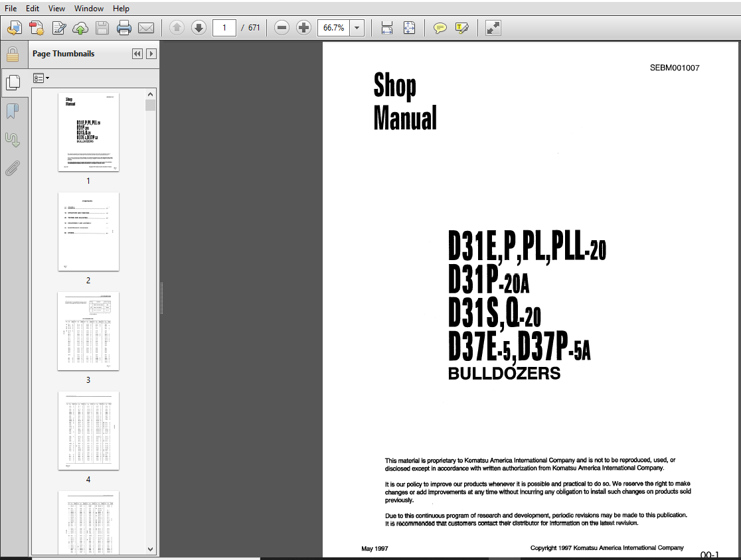Zoom in with plus button
The width and height of the screenshot is (741, 560).
(x=303, y=28)
